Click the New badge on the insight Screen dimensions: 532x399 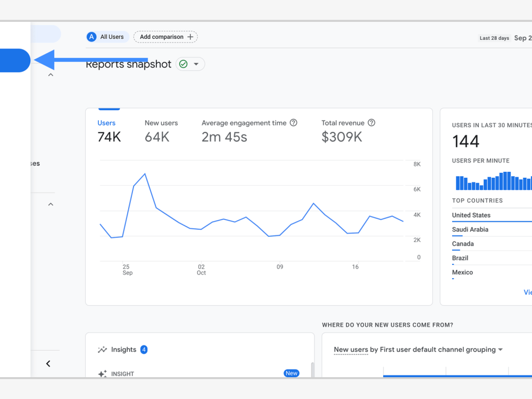291,373
